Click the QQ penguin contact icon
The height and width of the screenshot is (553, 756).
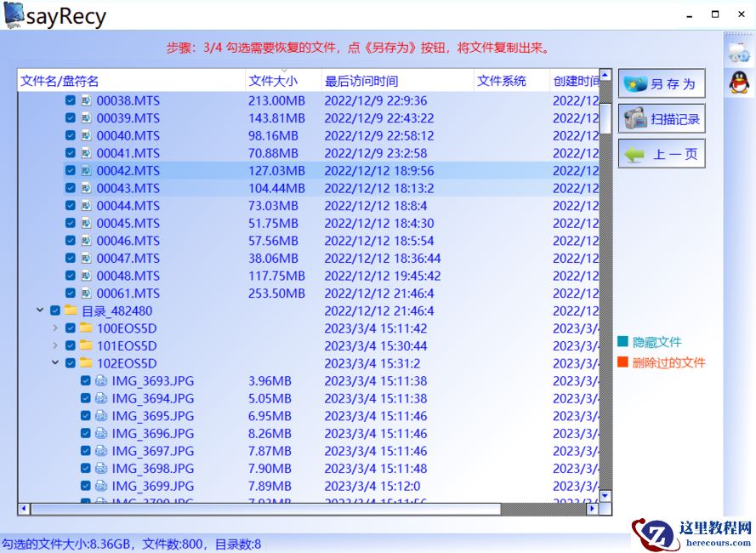point(736,81)
